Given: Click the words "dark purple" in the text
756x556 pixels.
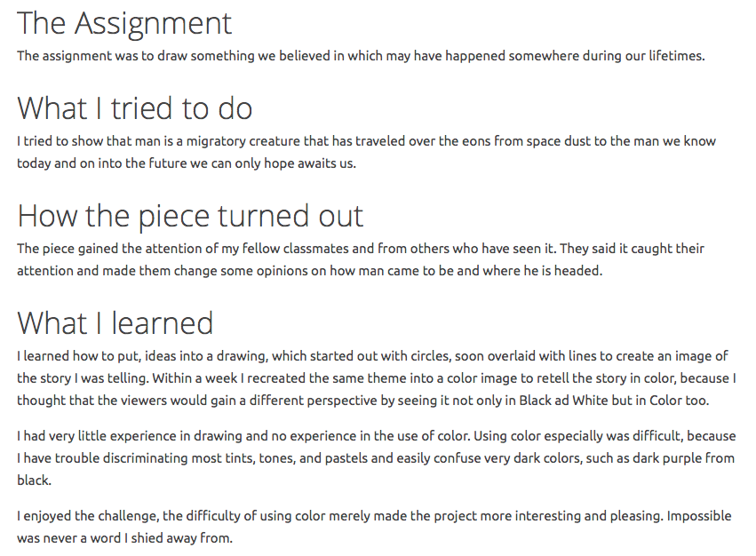Looking at the screenshot, I should [x=671, y=458].
